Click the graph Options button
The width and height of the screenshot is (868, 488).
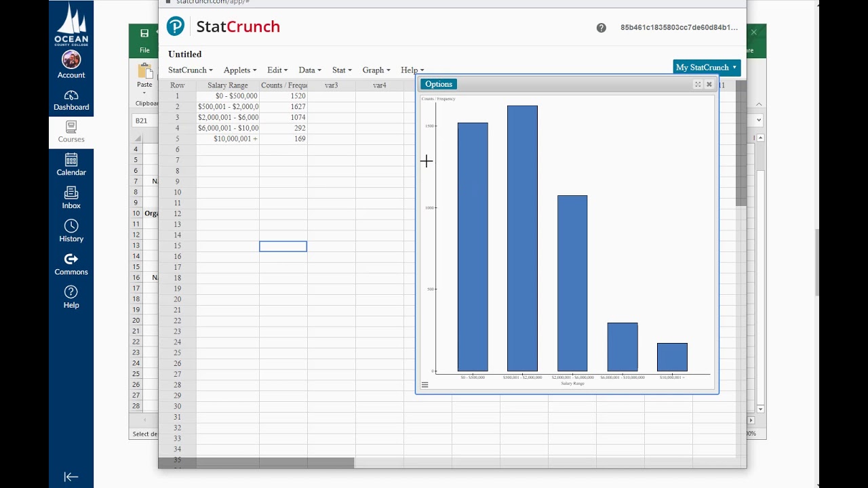pos(439,84)
